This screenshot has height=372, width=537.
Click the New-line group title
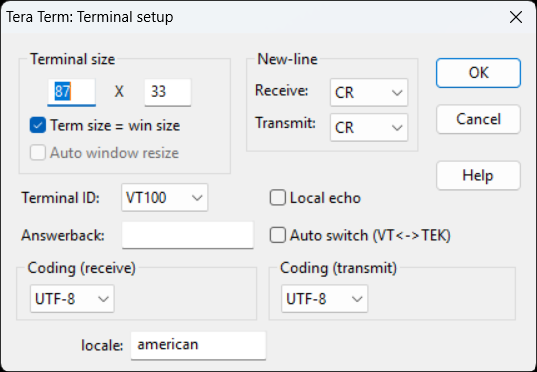pyautogui.click(x=287, y=59)
